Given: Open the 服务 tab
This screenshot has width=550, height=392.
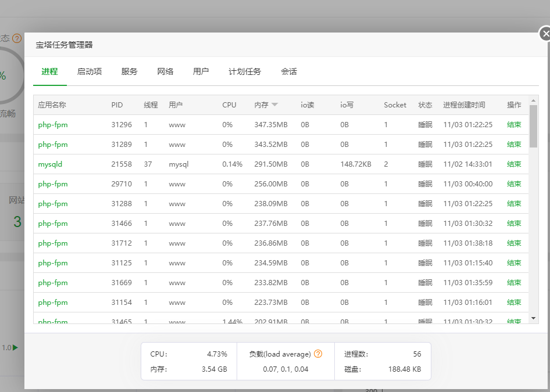Looking at the screenshot, I should coord(130,71).
